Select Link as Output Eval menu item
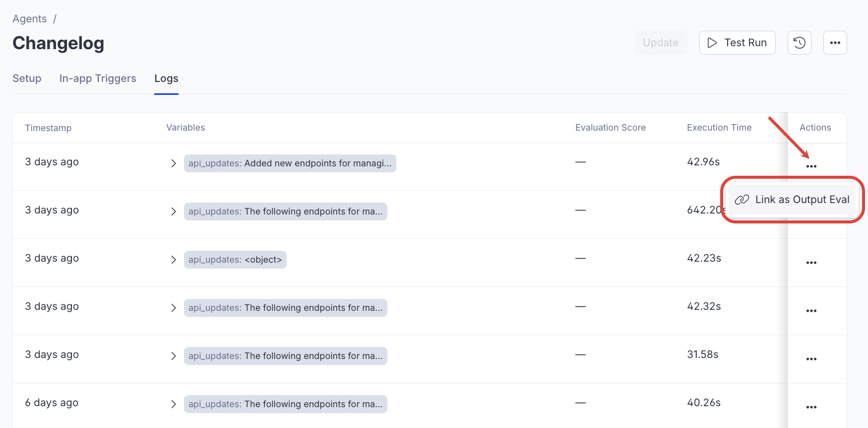868x428 pixels. click(x=792, y=200)
